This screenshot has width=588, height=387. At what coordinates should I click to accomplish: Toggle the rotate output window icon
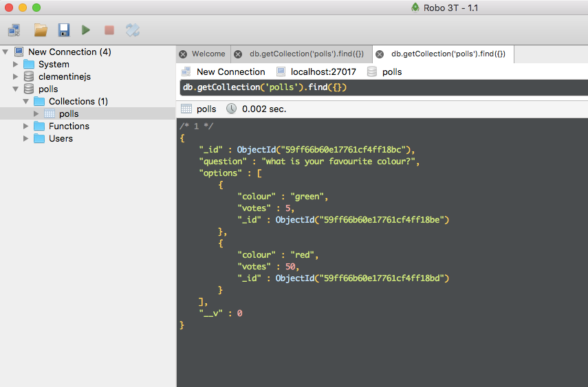click(x=132, y=30)
